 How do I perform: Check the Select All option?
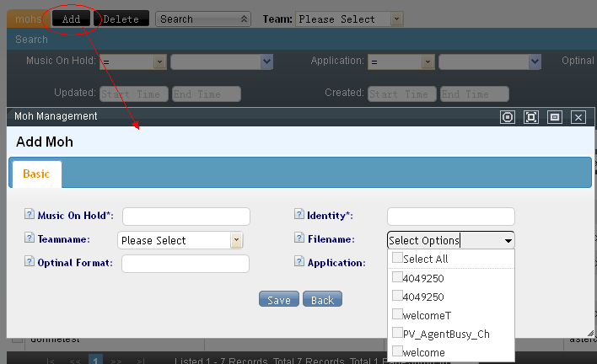(x=397, y=259)
